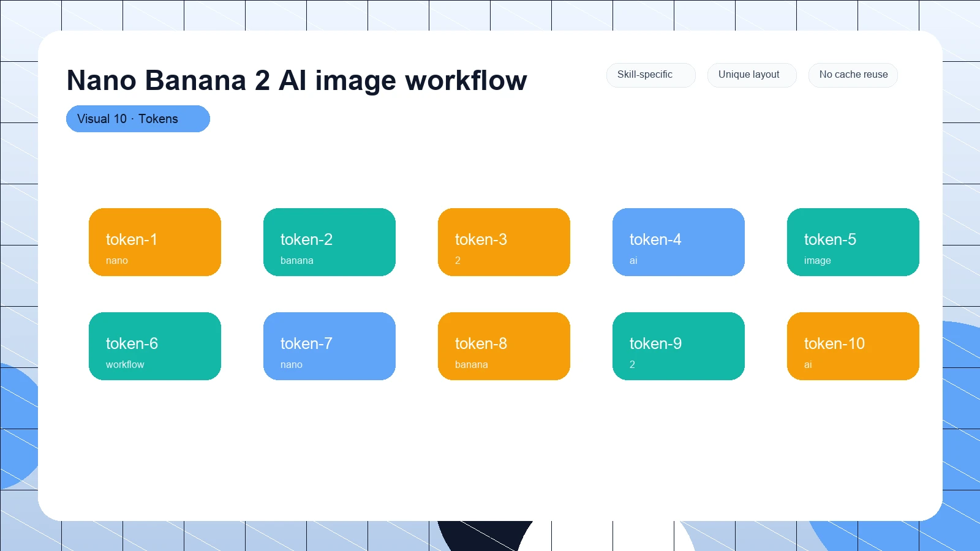The image size is (980, 551).
Task: Open the token-6 workflow card
Action: tap(155, 346)
